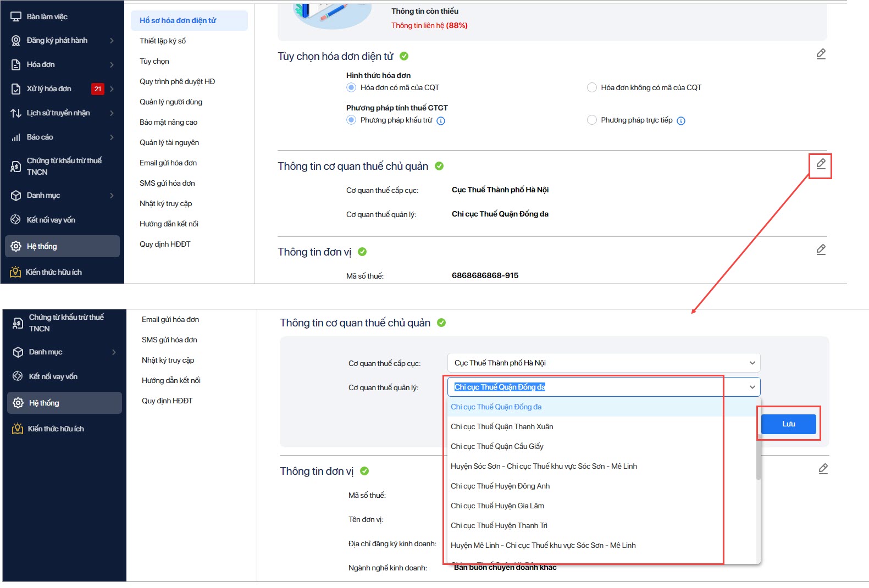Viewport: 869px width, 588px height.
Task: Expand Đăng ký phát hành sidebar chevron
Action: click(x=112, y=41)
